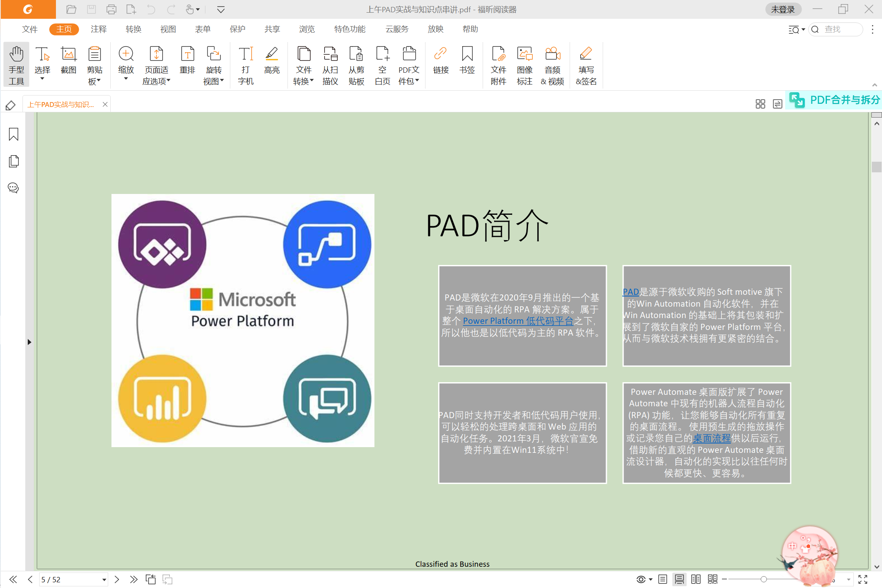Enable continuous page view mode
Image resolution: width=882 pixels, height=588 pixels.
[x=679, y=579]
